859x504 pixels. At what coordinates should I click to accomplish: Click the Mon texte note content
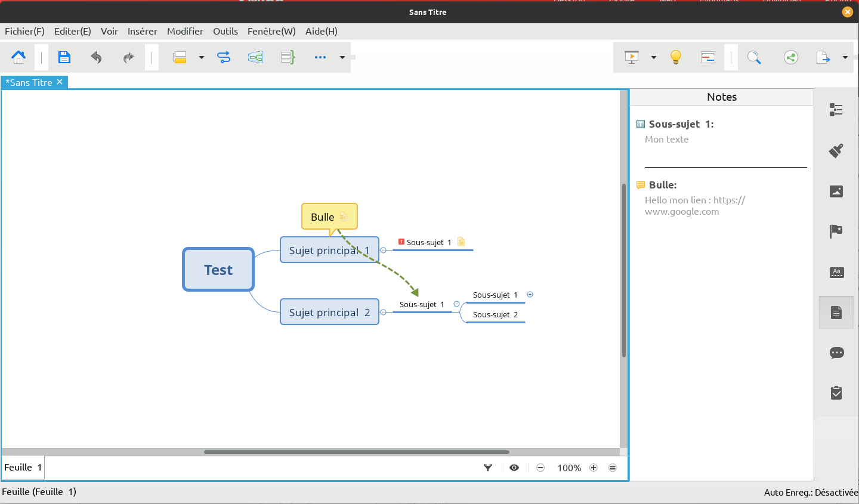(x=667, y=140)
